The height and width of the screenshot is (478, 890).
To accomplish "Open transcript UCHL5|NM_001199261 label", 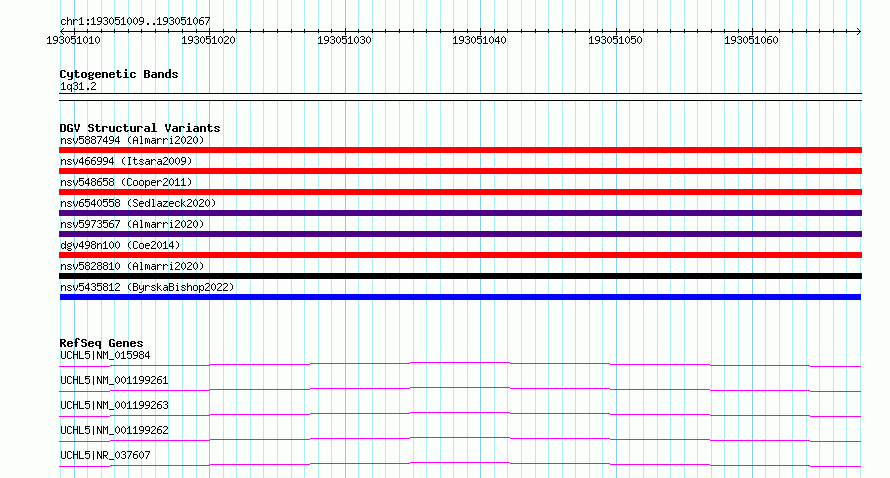I will [x=114, y=380].
